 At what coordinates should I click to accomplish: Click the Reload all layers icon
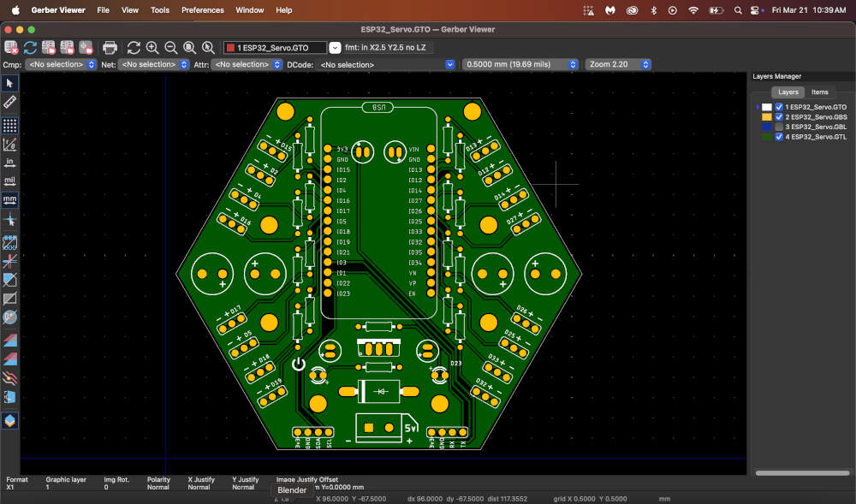point(30,47)
